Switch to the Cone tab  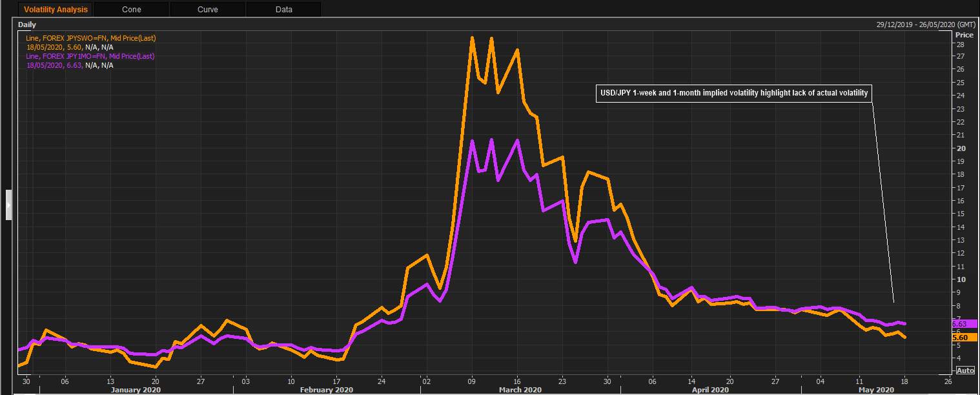[132, 10]
